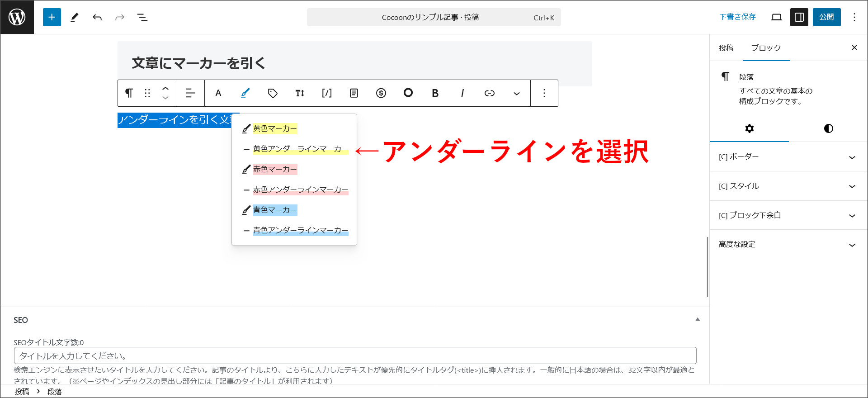Click the 公開 publish button
The height and width of the screenshot is (398, 868).
click(826, 17)
